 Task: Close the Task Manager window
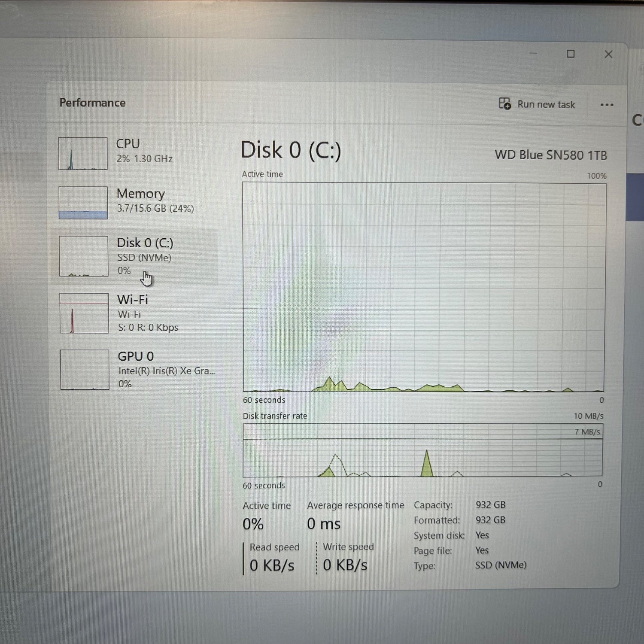pos(608,55)
